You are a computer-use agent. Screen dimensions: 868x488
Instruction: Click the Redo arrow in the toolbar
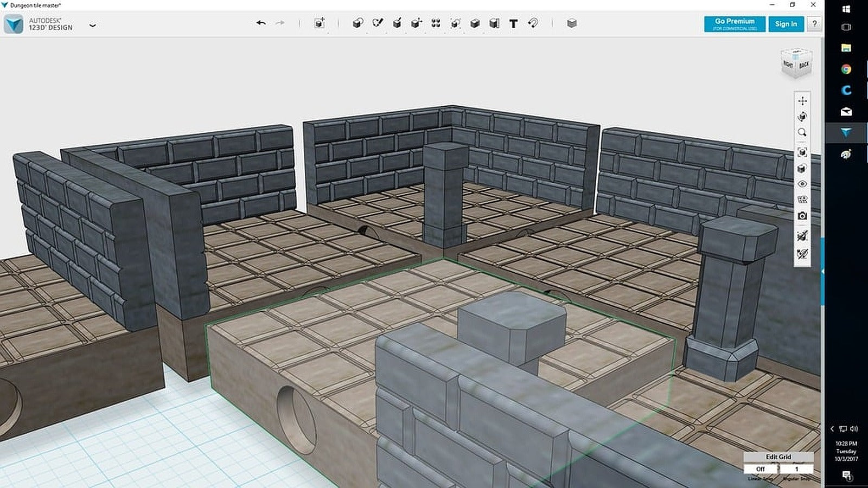pyautogui.click(x=280, y=23)
